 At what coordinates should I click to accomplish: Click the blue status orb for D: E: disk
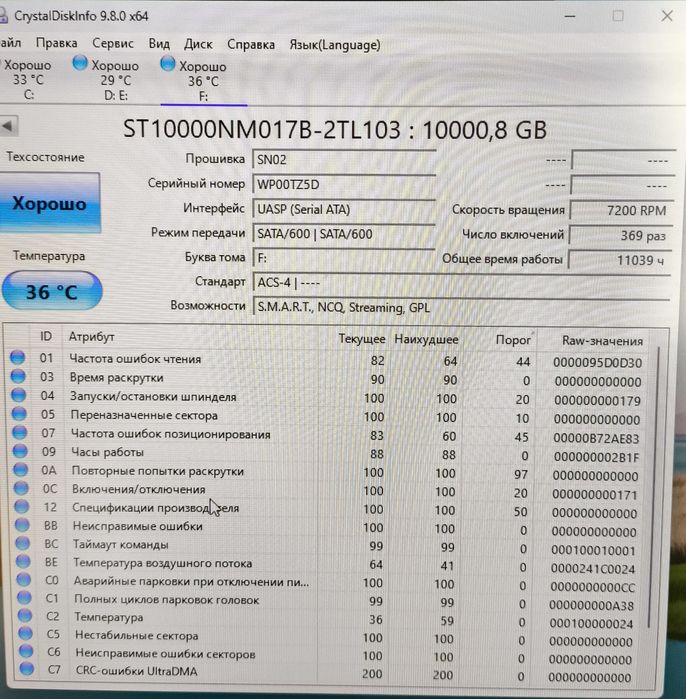80,63
